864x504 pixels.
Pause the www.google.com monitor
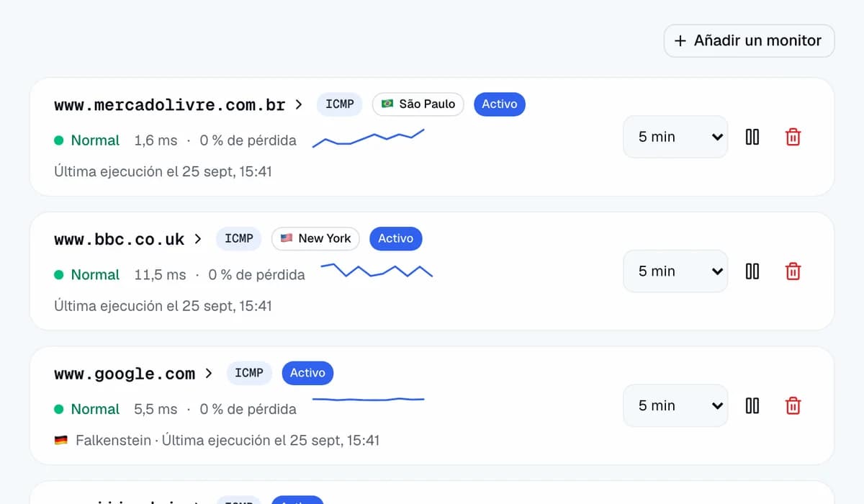click(752, 405)
